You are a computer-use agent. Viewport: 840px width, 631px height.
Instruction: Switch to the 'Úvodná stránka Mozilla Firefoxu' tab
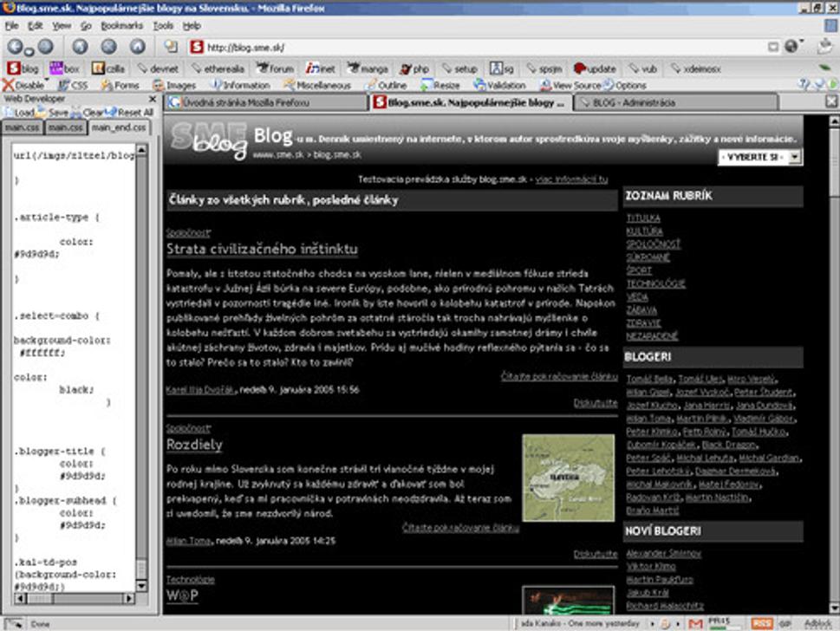click(264, 102)
